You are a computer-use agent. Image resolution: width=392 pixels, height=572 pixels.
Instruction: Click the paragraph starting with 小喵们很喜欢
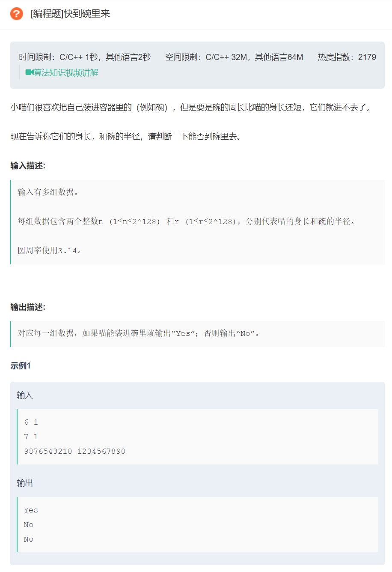(x=191, y=108)
